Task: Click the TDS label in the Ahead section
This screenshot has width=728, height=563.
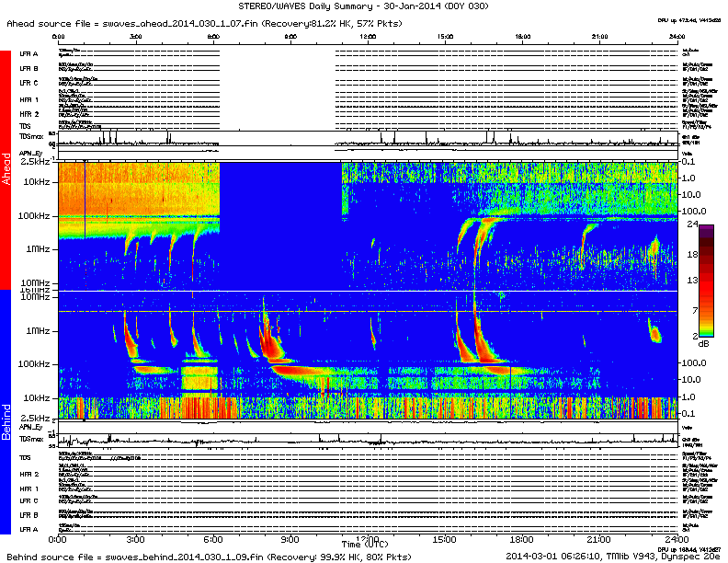Action: point(25,126)
